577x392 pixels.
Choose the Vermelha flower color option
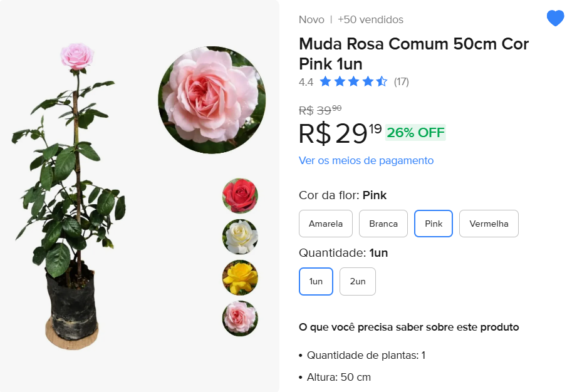click(x=489, y=224)
